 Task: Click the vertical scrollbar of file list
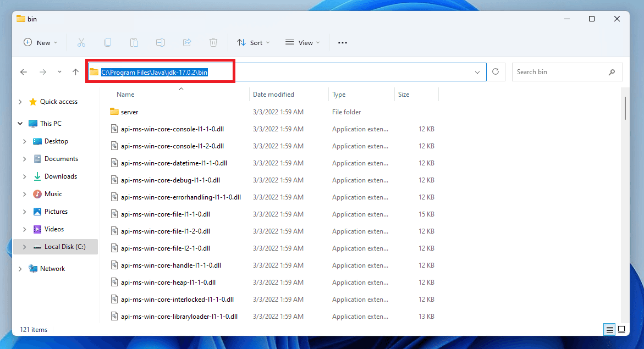click(625, 108)
